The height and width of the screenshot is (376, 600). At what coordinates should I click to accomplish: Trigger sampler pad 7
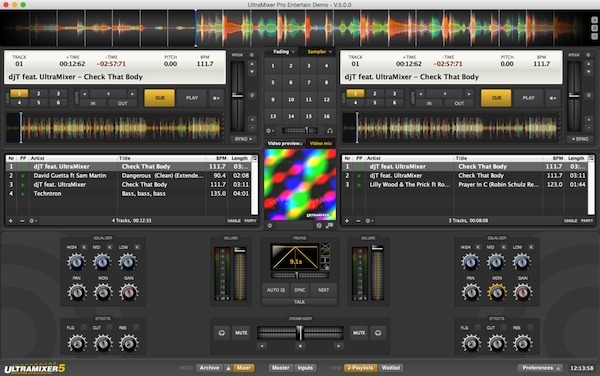coord(308,83)
